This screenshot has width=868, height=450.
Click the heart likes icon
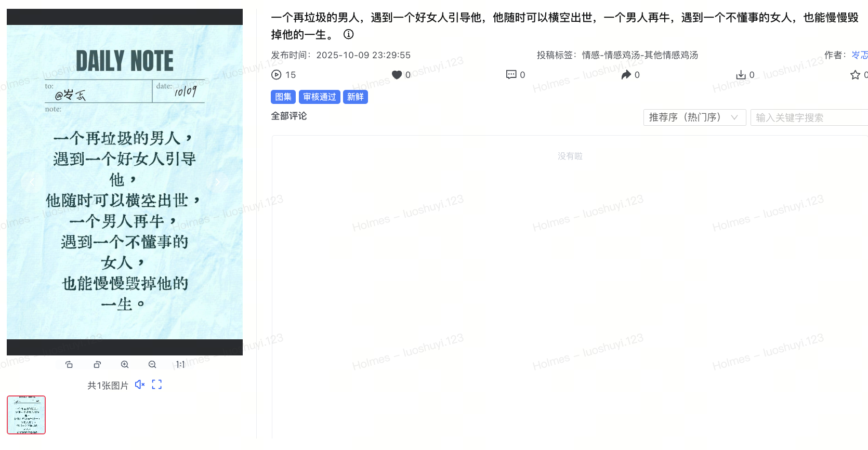pyautogui.click(x=397, y=75)
